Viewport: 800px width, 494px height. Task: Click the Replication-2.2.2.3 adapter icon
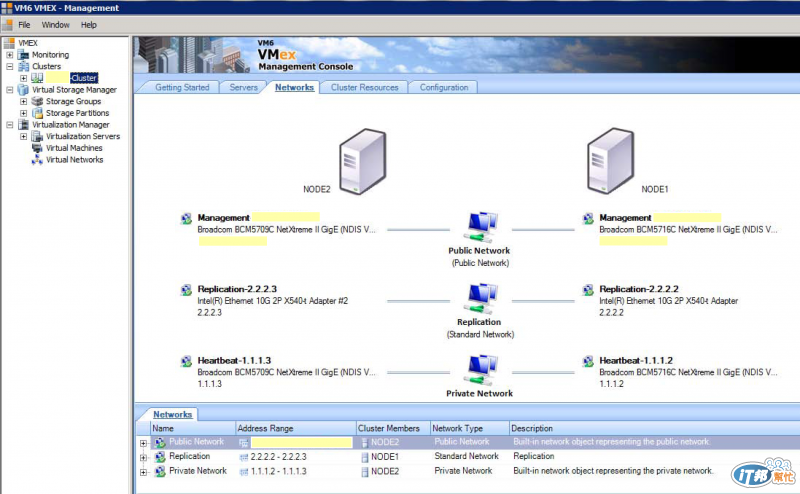coord(186,290)
